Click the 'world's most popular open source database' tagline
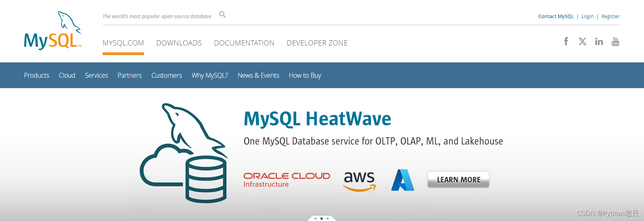Screen dimensions: 644x221 [x=157, y=17]
